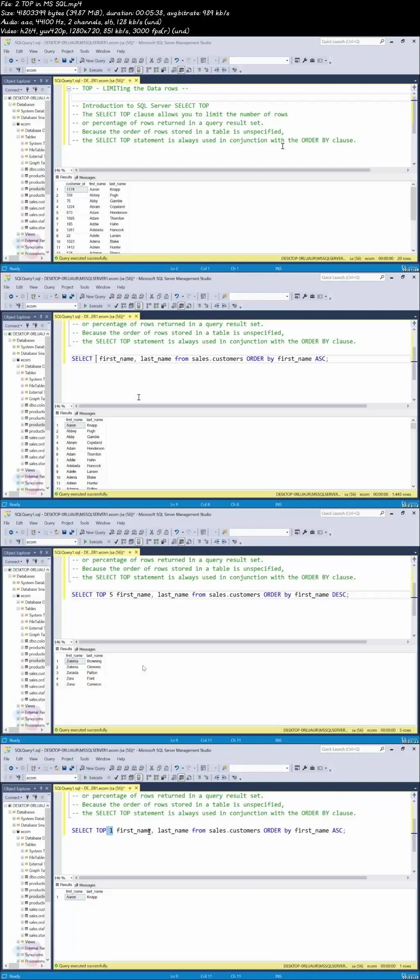The image size is (420, 980).
Task: Click the Cut scissors icon in the top frame
Action: coord(152,61)
